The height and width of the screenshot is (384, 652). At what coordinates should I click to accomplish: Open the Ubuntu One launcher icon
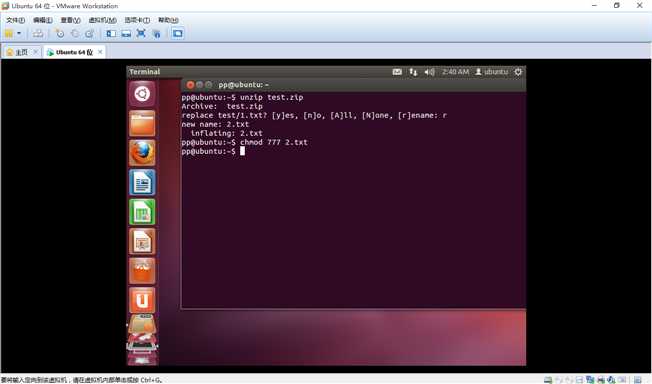tap(142, 300)
